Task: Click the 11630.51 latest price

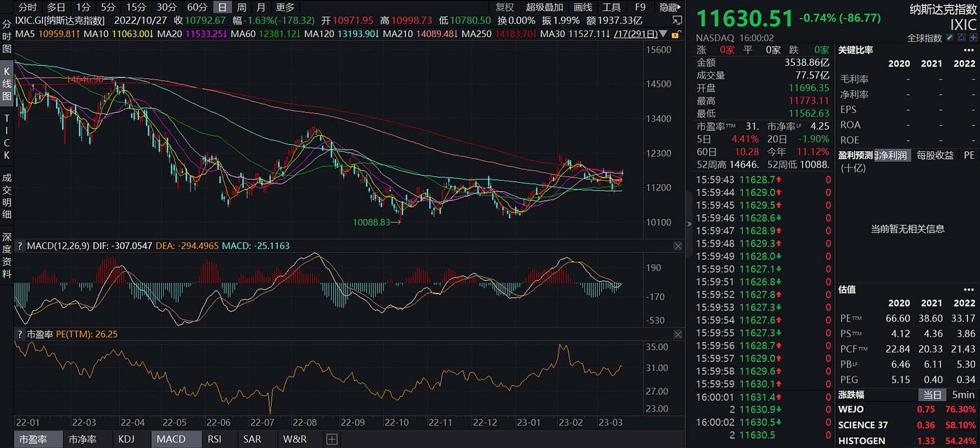Action: 745,18
